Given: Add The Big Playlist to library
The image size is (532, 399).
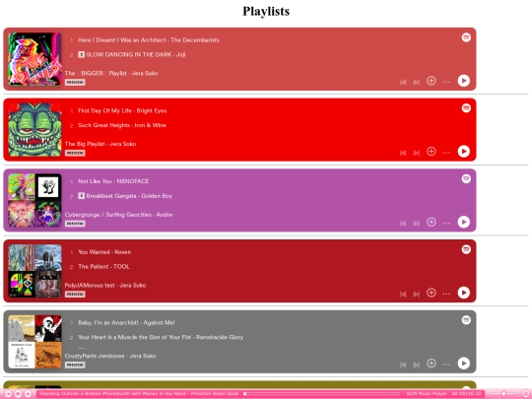Looking at the screenshot, I should 432,152.
